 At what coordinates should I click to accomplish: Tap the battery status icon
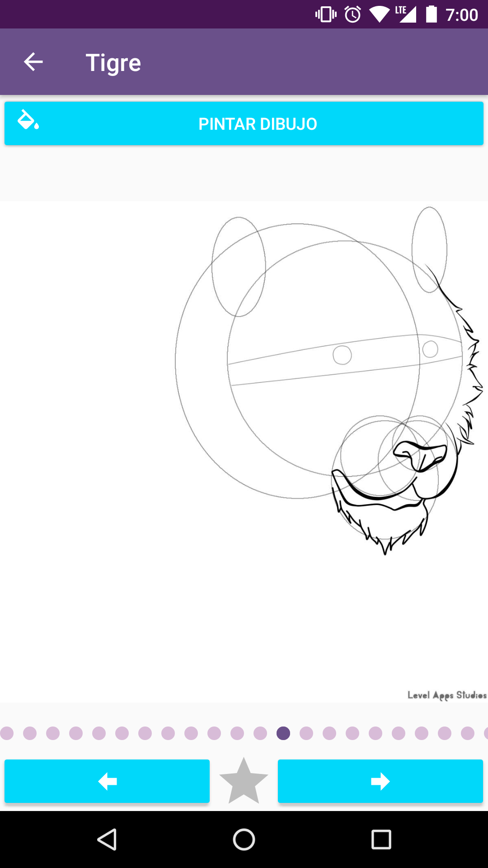point(432,14)
